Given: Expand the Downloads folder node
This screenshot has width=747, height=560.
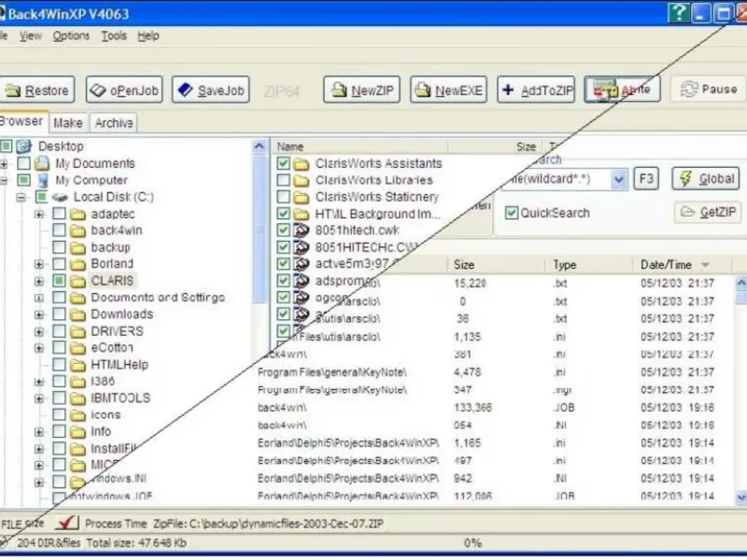Looking at the screenshot, I should (39, 315).
